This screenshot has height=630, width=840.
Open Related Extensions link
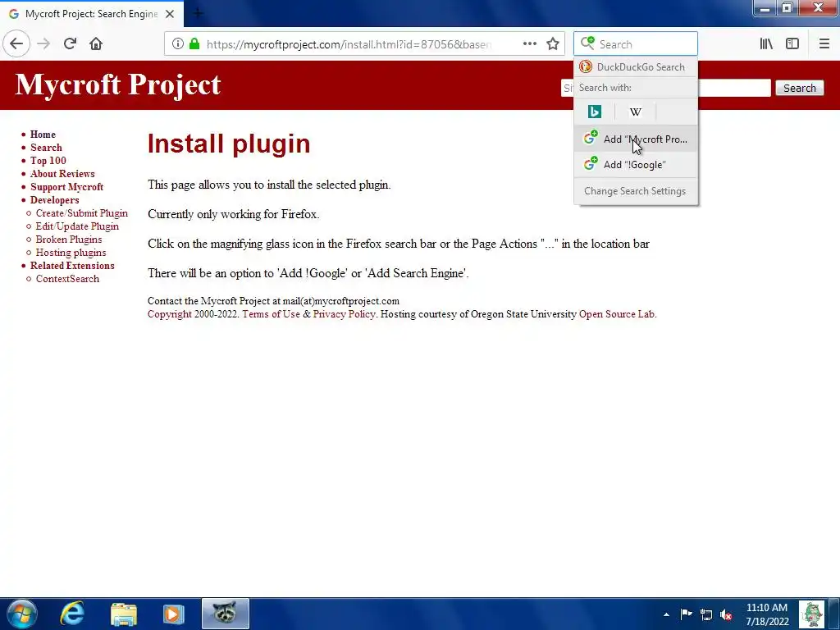[72, 266]
